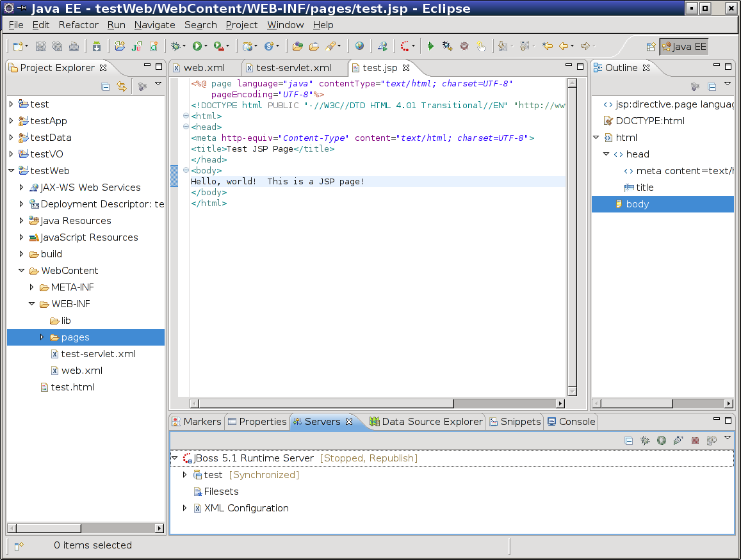Click the green Run toolbar button
The height and width of the screenshot is (560, 741).
pyautogui.click(x=197, y=46)
